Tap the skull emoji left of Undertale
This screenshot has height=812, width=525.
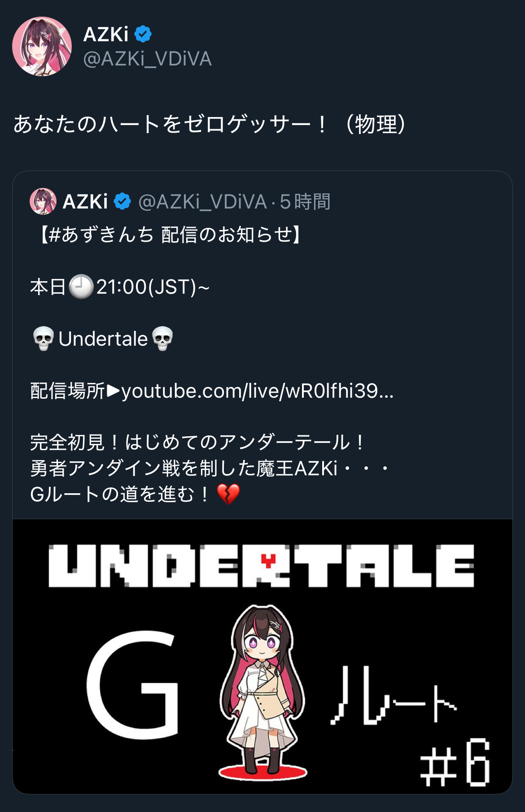(44, 339)
